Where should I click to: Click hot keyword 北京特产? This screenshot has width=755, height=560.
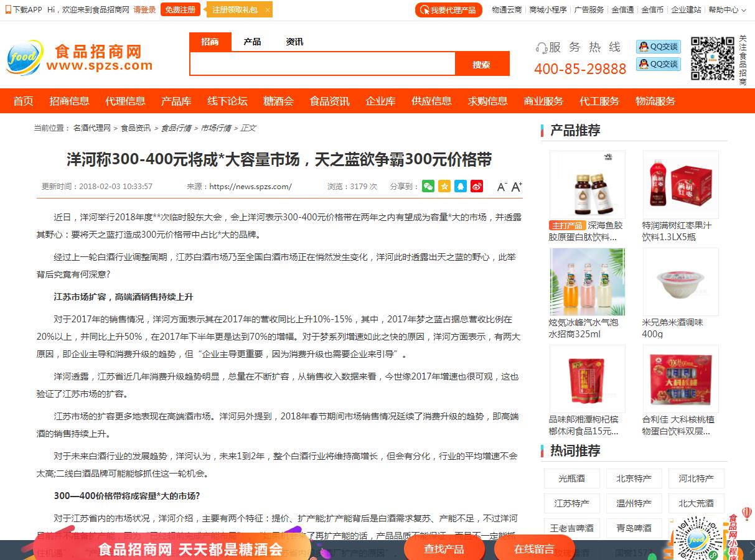[x=634, y=478]
